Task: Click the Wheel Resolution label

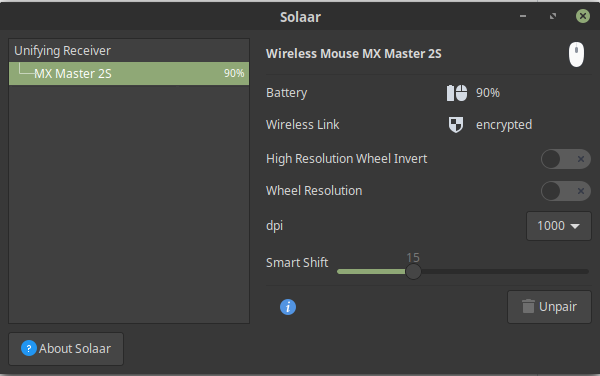Action: coord(314,191)
